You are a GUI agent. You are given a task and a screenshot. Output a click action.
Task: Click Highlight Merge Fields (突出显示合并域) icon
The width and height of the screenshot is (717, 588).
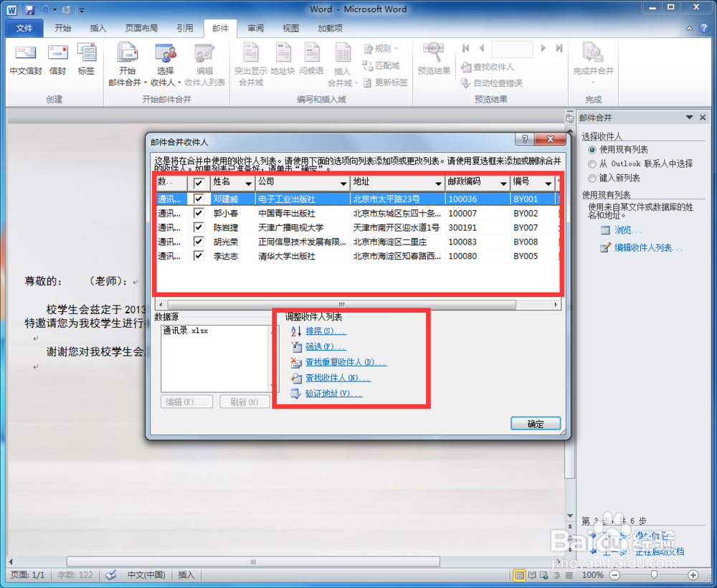click(250, 64)
